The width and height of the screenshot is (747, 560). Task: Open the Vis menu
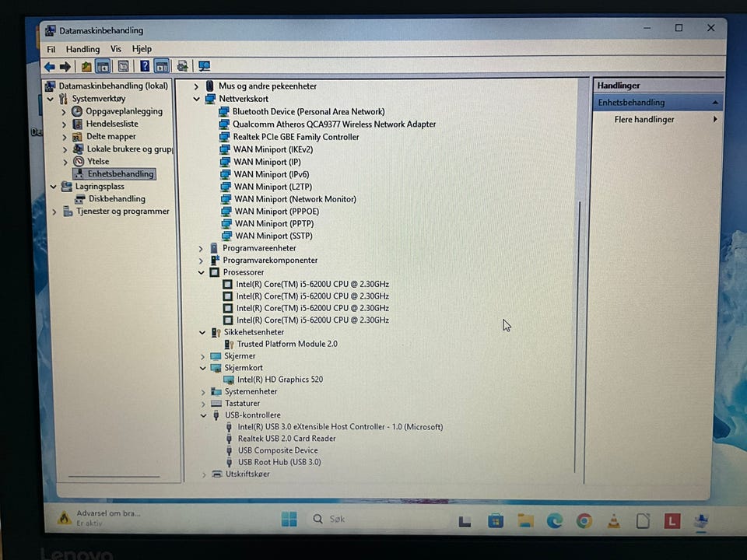coord(116,49)
